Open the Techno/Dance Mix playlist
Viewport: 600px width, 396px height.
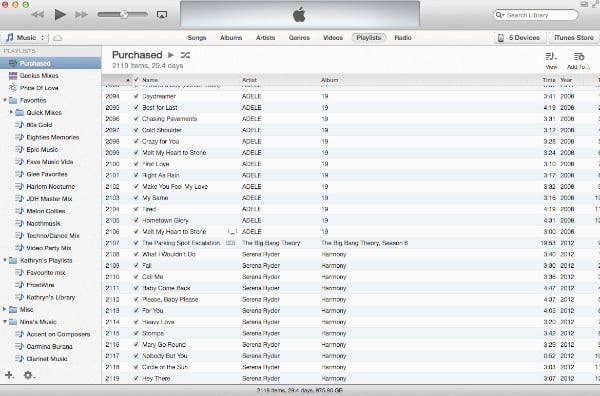pyautogui.click(x=52, y=235)
